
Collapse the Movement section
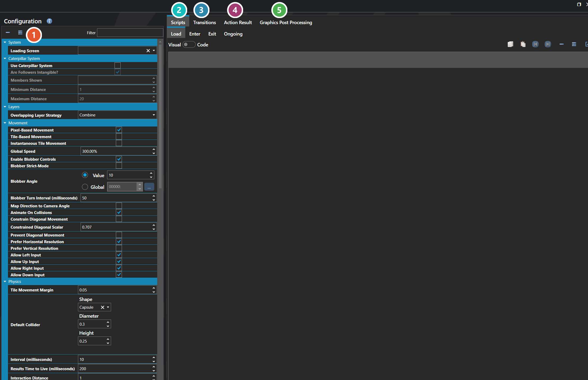[x=5, y=123]
